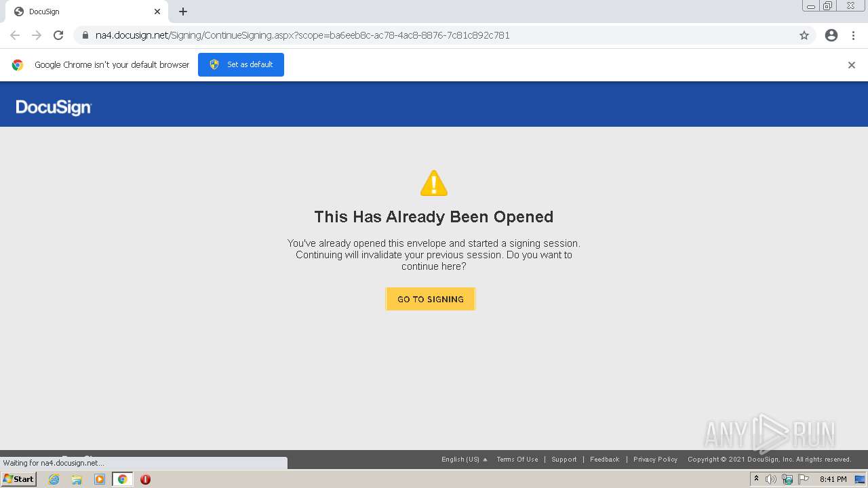
Task: Open the Privacy Policy link
Action: 656,460
